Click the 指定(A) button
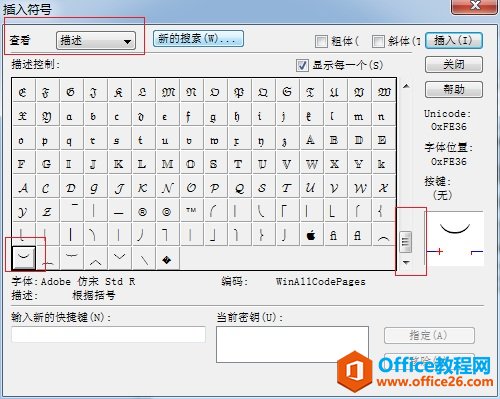Viewport: 500px width, 399px height. 429,335
